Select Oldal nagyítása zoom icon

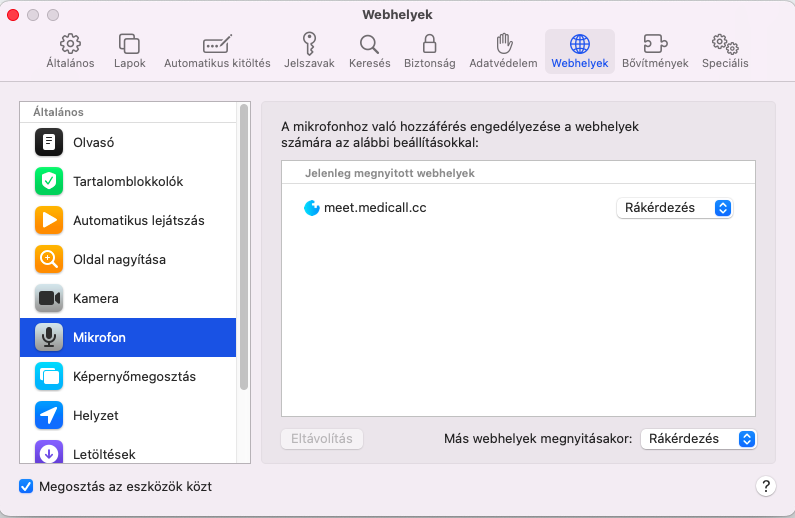click(49, 259)
